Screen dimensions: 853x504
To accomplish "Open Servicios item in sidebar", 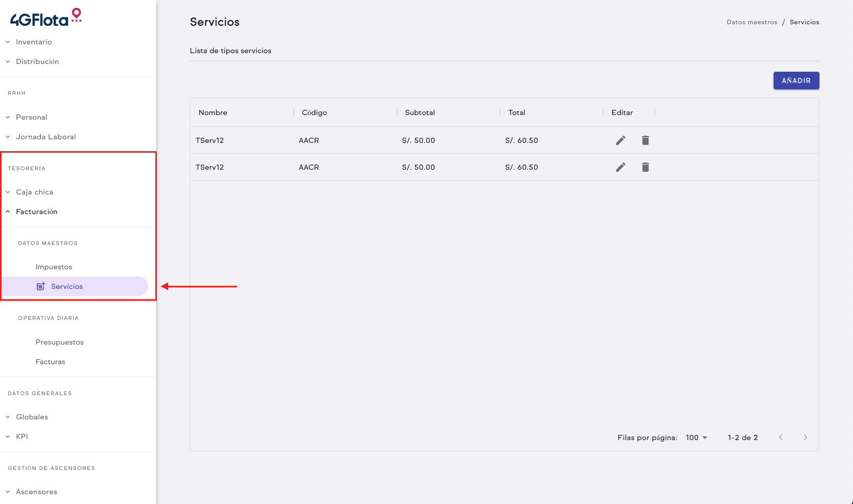I will [67, 286].
